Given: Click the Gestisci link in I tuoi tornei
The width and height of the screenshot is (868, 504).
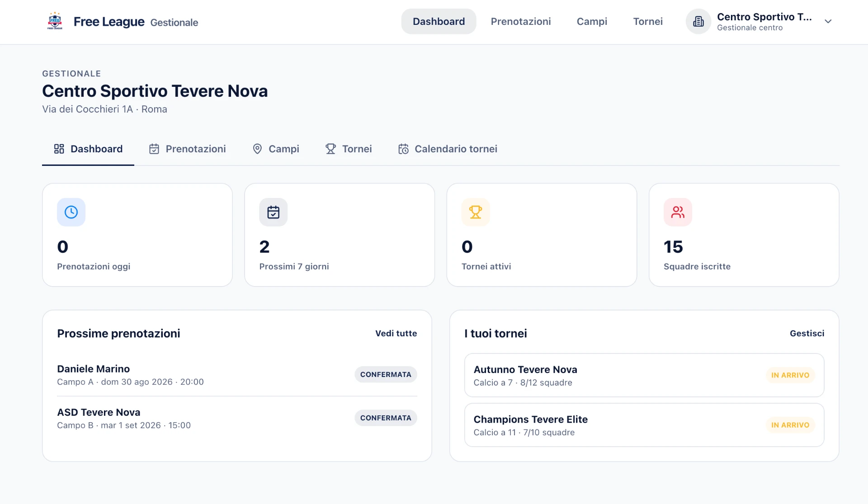Looking at the screenshot, I should coord(807,333).
